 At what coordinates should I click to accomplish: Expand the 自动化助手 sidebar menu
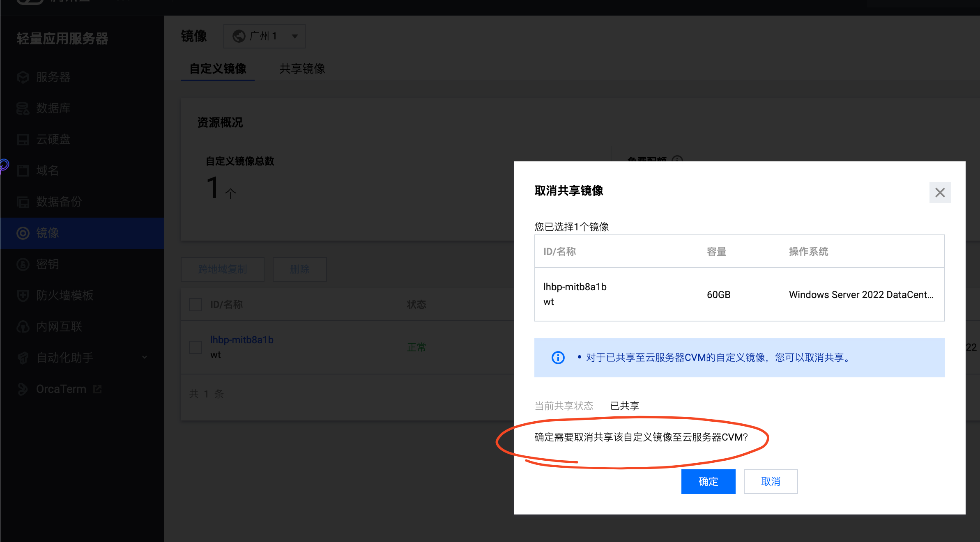(144, 358)
